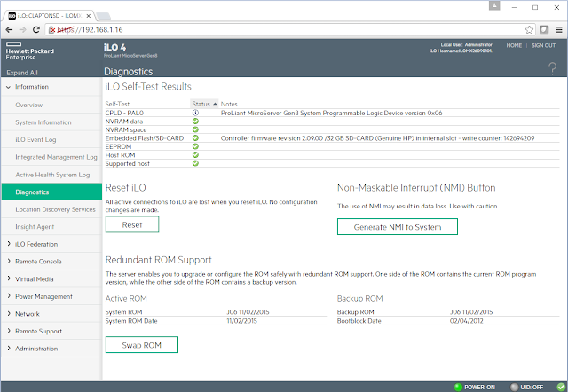Click the Supported host green check icon
The height and width of the screenshot is (392, 568).
[195, 163]
